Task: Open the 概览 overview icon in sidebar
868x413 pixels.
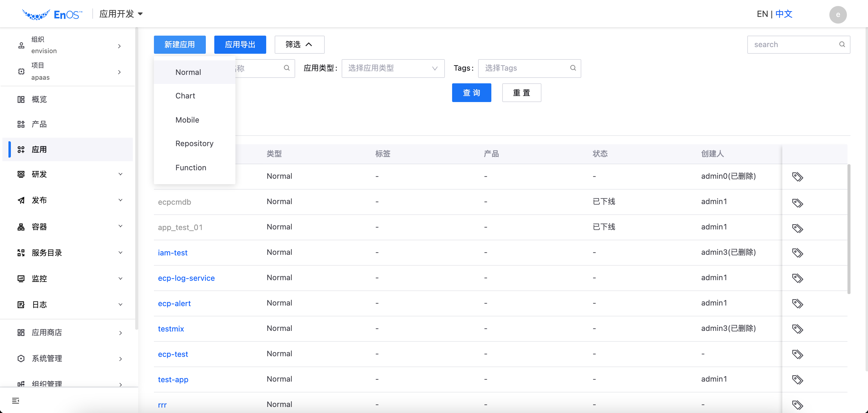Action: tap(21, 99)
